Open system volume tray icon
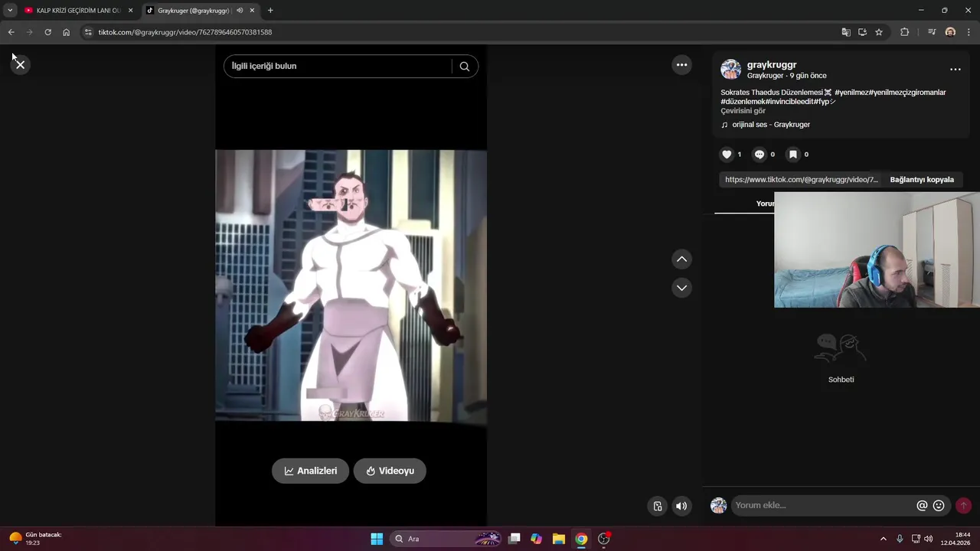 (928, 539)
